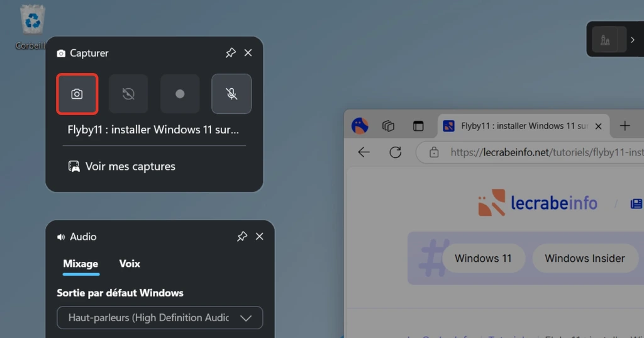Click the news icon next to the logo
The width and height of the screenshot is (644, 338).
tap(636, 203)
